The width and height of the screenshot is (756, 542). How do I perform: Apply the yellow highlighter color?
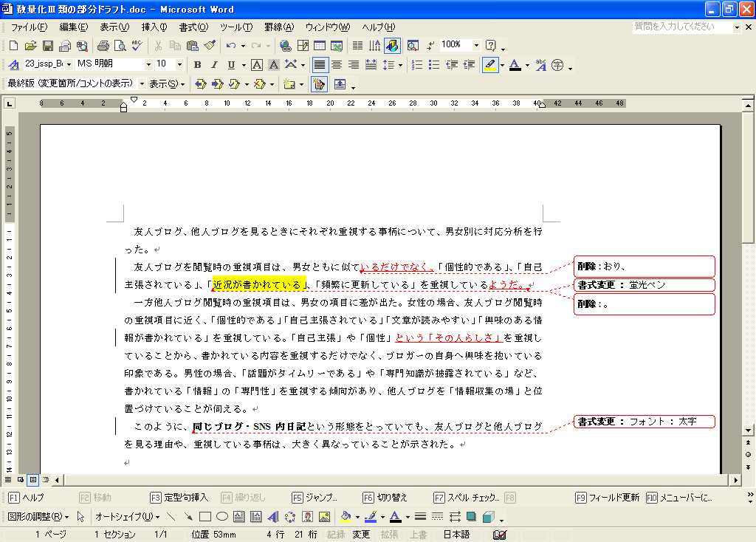489,65
